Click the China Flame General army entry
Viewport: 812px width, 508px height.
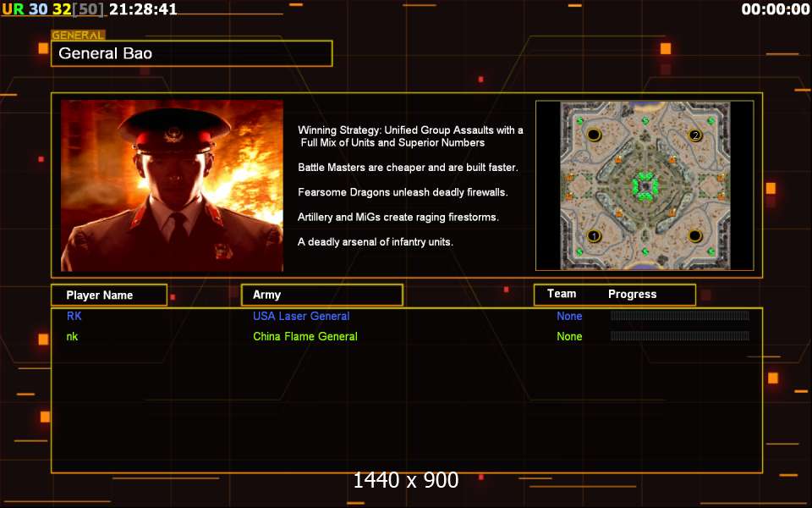305,336
